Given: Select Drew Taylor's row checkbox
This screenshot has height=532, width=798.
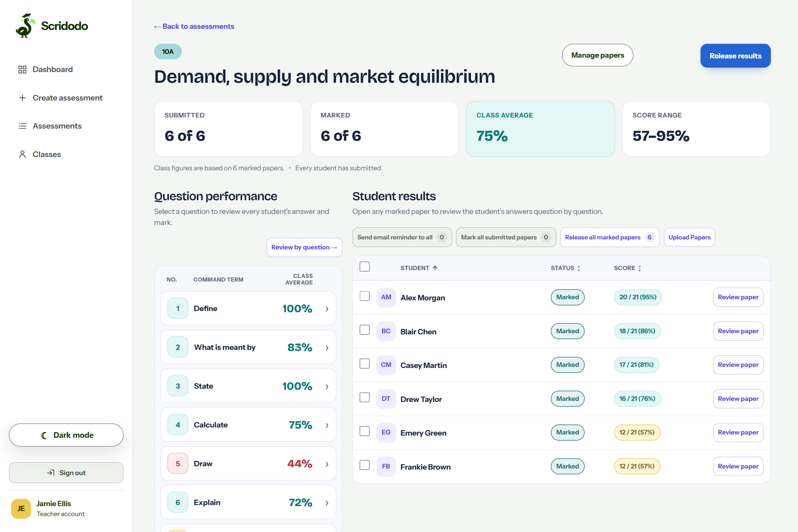Looking at the screenshot, I should 365,398.
